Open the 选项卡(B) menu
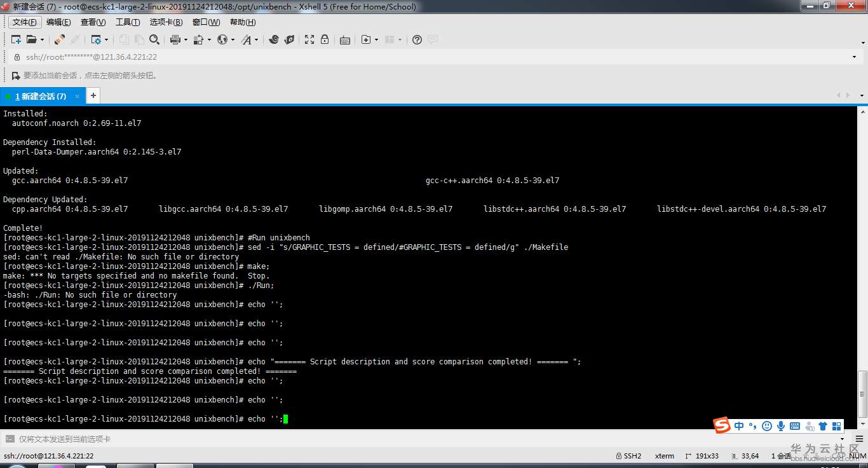The height and width of the screenshot is (468, 868). point(166,22)
